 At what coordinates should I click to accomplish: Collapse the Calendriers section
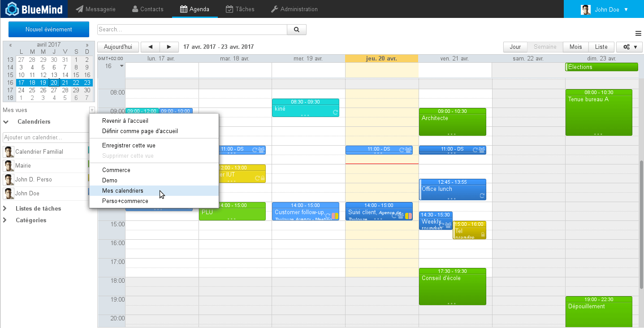(6, 122)
